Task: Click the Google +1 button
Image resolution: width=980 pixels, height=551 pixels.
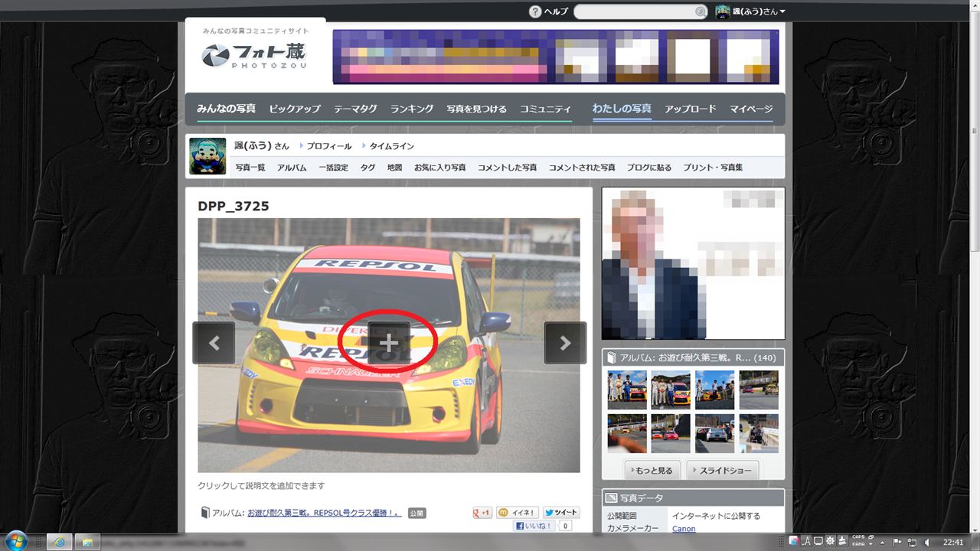Action: [x=482, y=513]
